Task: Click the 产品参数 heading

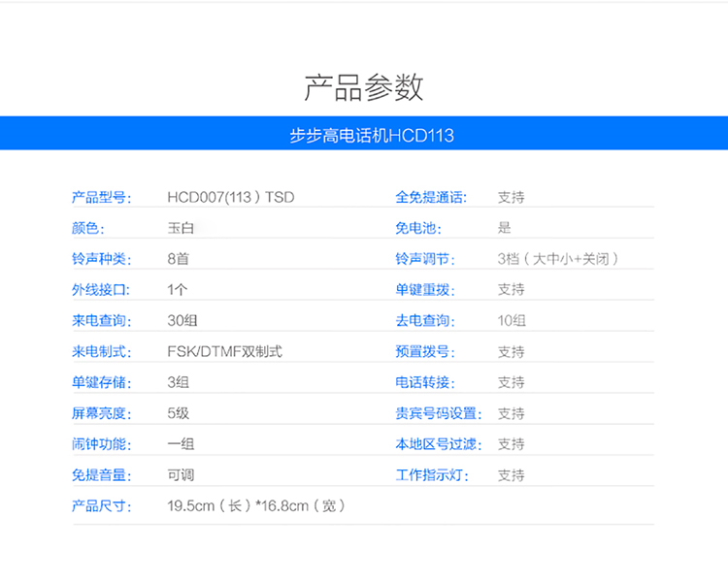Action: coord(364,87)
